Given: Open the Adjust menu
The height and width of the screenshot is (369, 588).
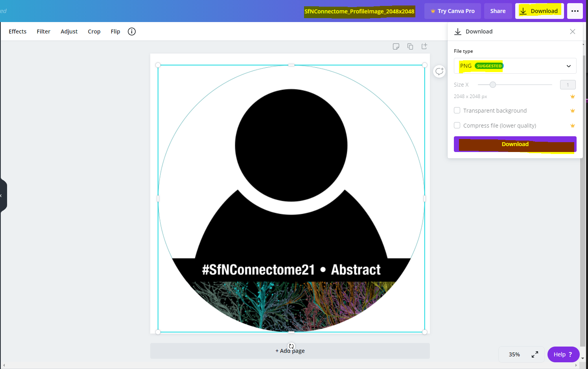Looking at the screenshot, I should (x=69, y=32).
